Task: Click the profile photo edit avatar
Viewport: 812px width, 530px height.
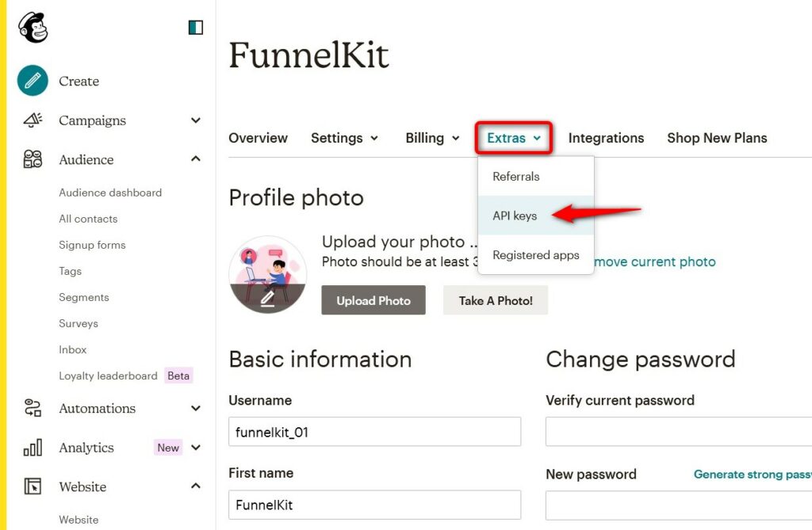Action: [x=268, y=275]
